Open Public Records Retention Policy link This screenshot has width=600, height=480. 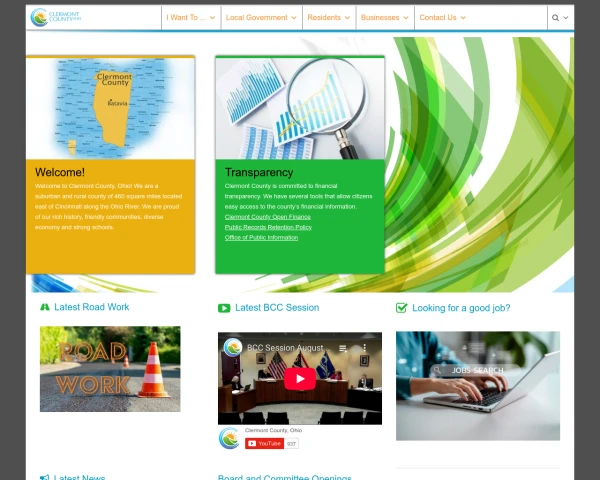(x=268, y=227)
